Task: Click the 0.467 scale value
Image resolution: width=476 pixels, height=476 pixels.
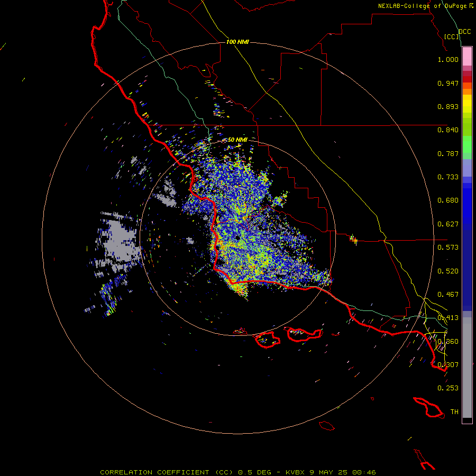Action: (x=448, y=295)
